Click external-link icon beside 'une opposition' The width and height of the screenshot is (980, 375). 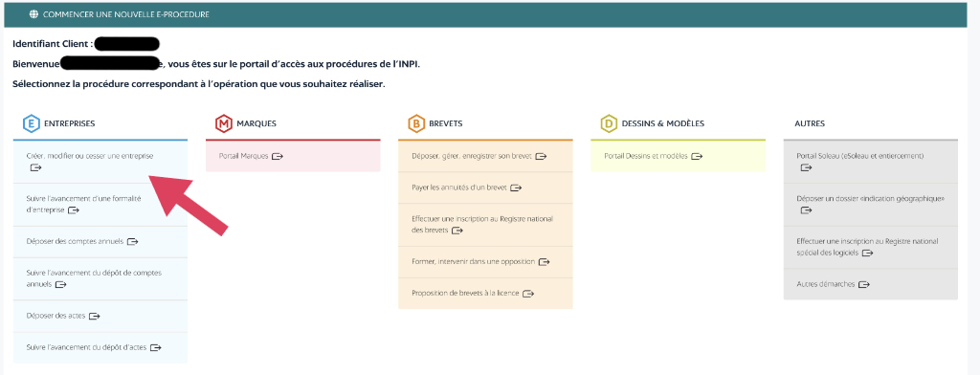click(x=545, y=262)
